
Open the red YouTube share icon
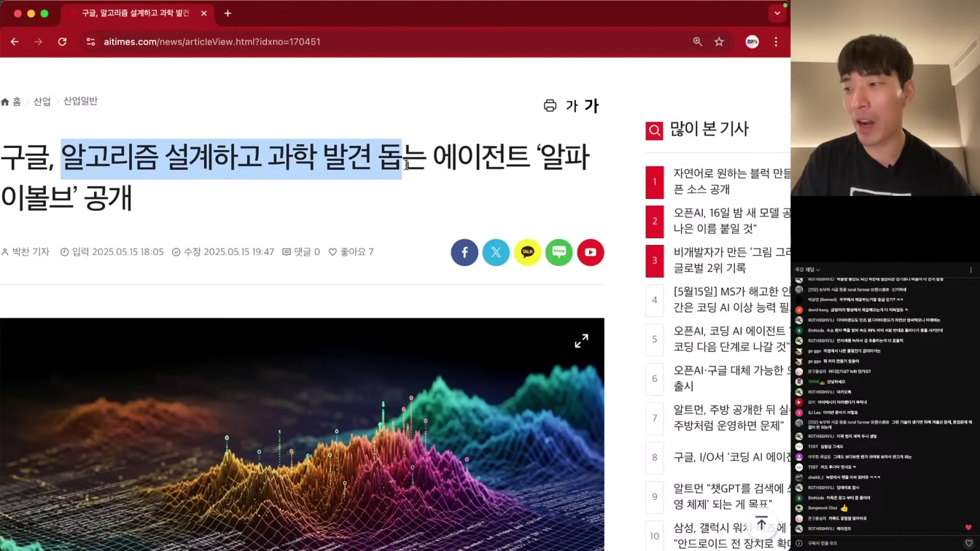(x=591, y=252)
